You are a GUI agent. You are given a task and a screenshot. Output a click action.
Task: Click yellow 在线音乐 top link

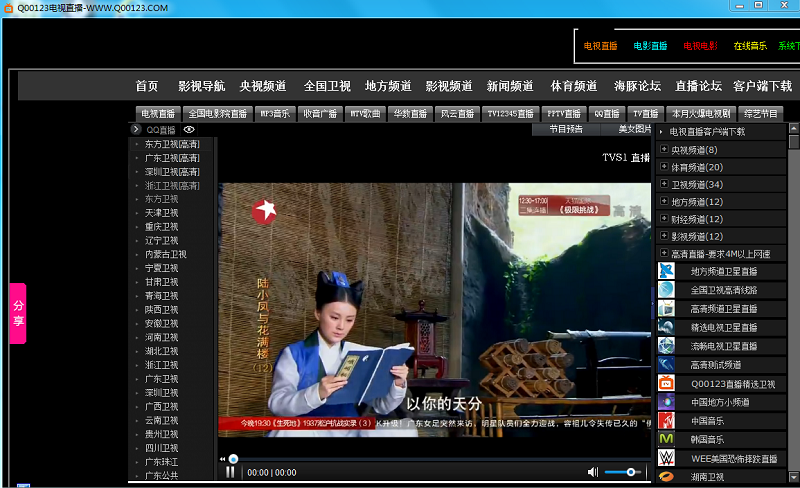point(750,46)
